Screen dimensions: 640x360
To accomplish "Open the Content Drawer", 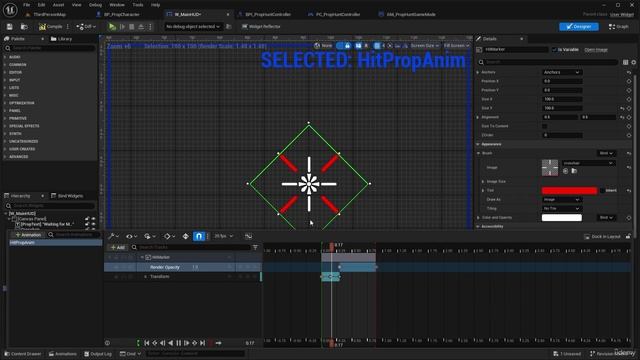I will click(23, 354).
